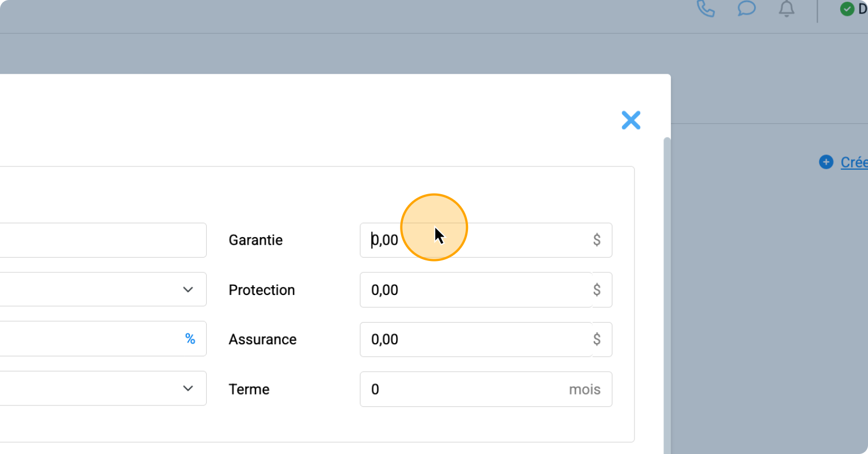The width and height of the screenshot is (868, 454).
Task: Focus the Garantie amount field
Action: point(476,240)
